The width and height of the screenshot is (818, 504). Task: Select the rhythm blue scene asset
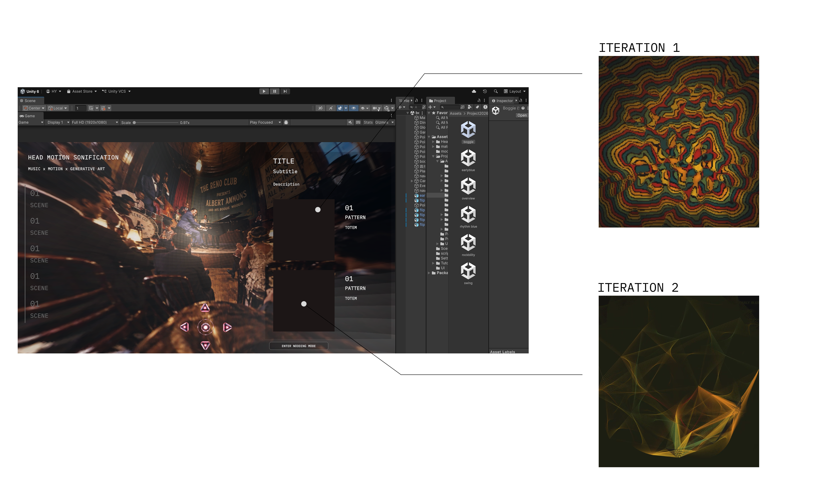(468, 217)
